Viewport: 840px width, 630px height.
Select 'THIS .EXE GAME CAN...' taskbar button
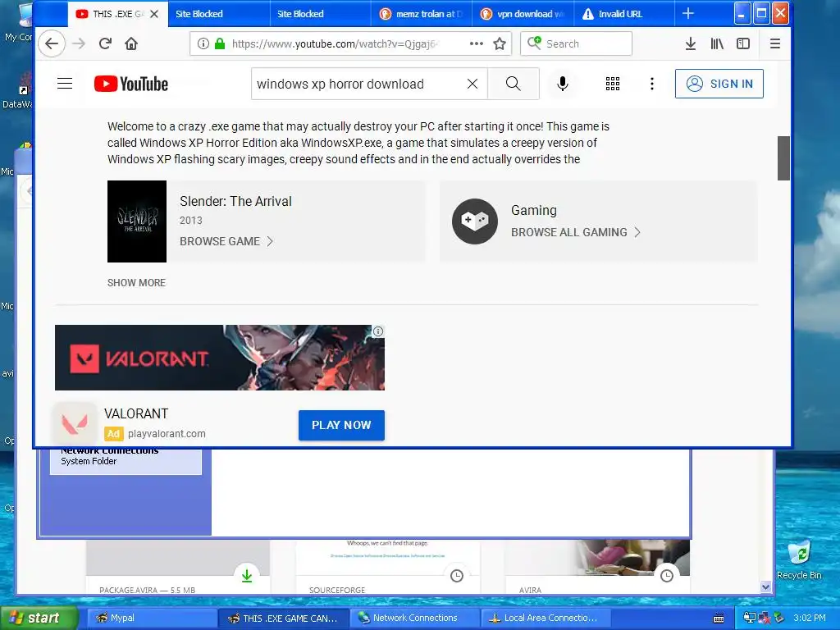[x=283, y=619]
